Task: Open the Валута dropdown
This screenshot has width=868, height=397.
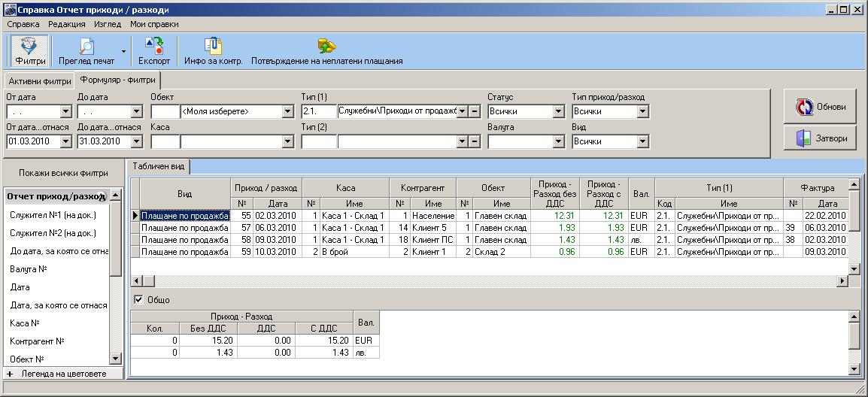Action: point(558,141)
